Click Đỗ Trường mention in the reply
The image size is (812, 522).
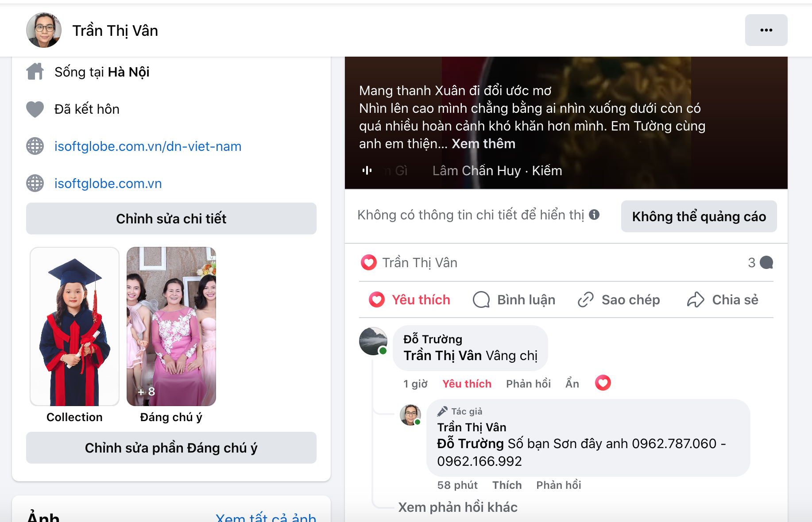(470, 443)
